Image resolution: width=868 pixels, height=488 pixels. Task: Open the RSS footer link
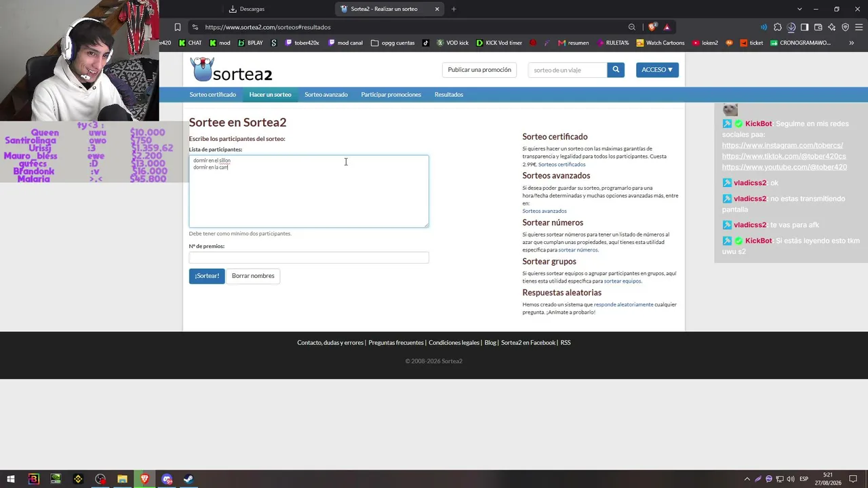[x=566, y=343]
